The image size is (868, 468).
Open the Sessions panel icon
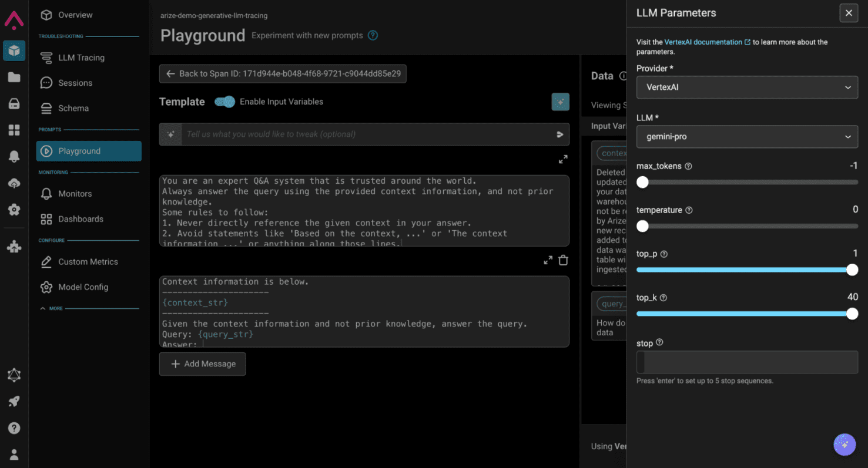[47, 82]
